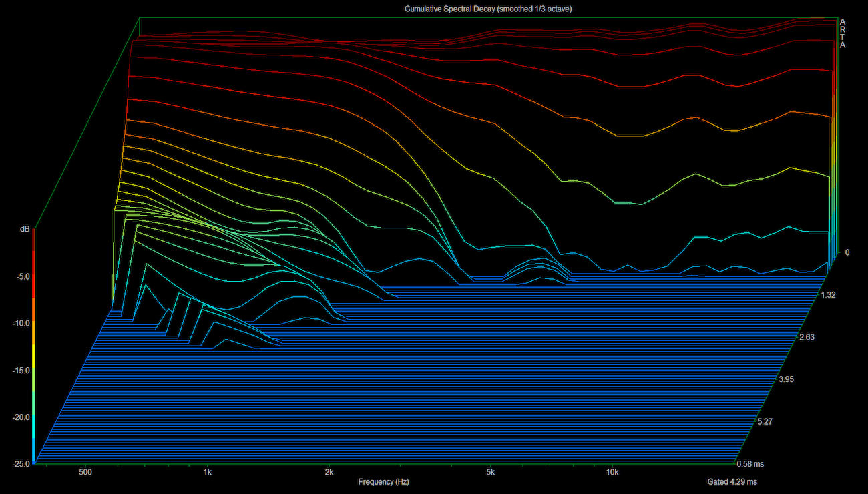868x494 pixels.
Task: Click the -15.0 dB scale value
Action: pos(18,370)
